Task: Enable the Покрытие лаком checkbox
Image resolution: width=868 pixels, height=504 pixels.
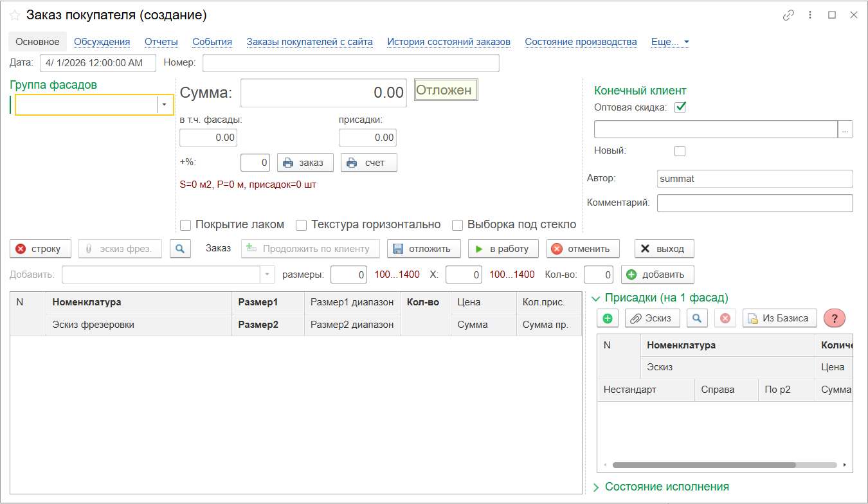Action: 186,225
